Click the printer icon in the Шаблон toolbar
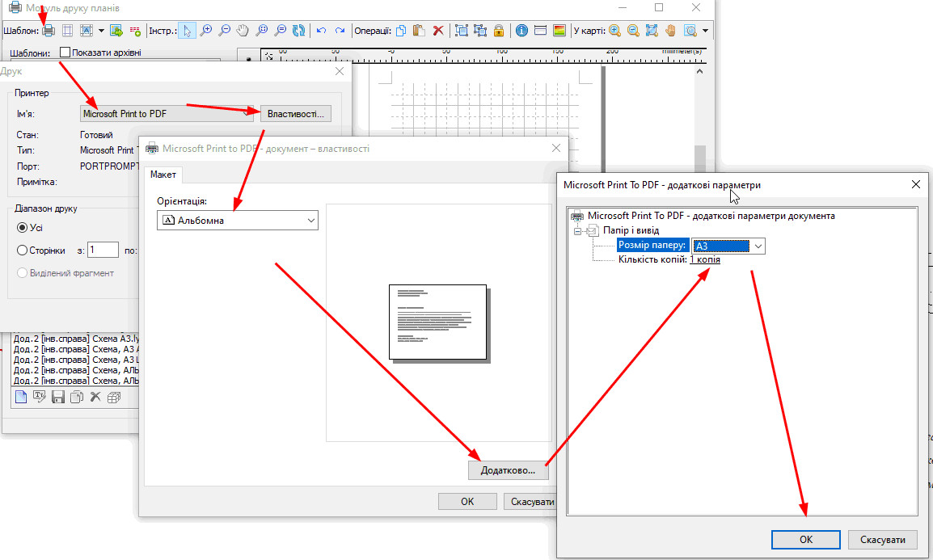The height and width of the screenshot is (560, 933). coord(49,31)
